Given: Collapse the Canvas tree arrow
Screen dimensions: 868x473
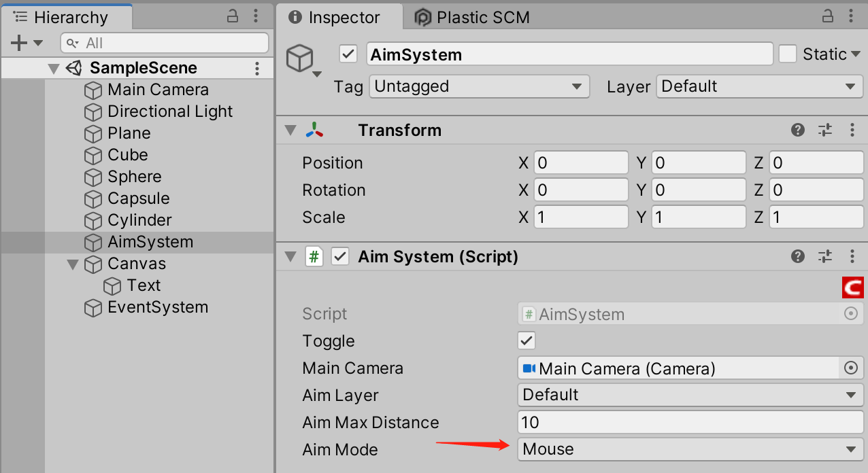Looking at the screenshot, I should coord(73,264).
